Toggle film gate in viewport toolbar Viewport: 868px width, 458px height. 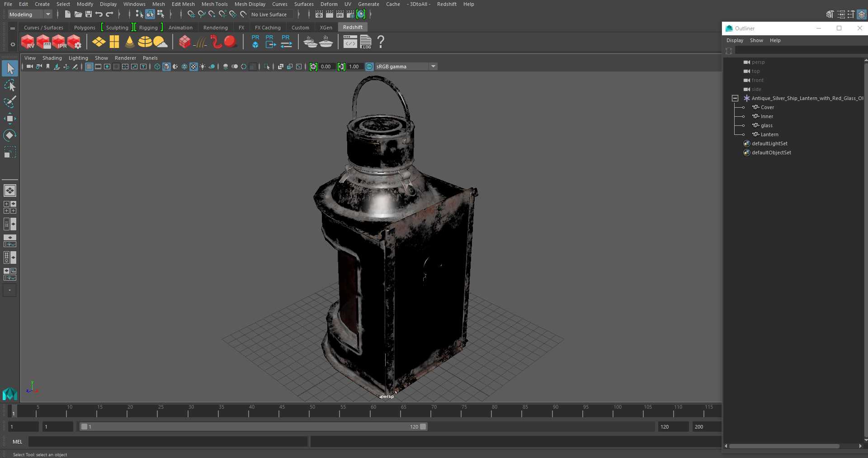98,67
